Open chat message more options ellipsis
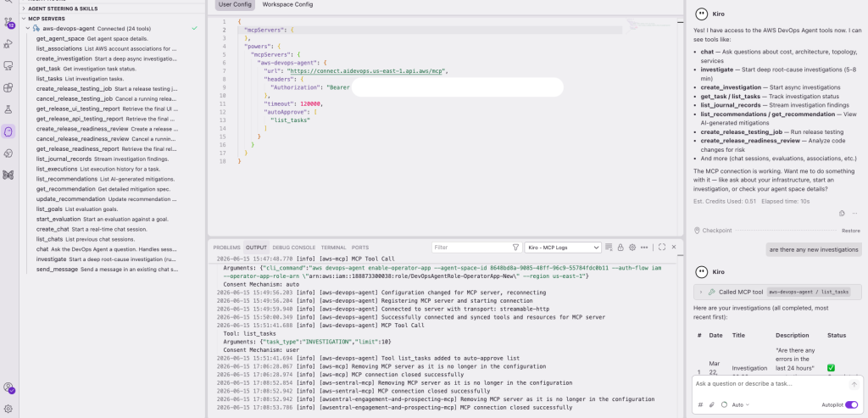This screenshot has width=868, height=418. point(855,213)
